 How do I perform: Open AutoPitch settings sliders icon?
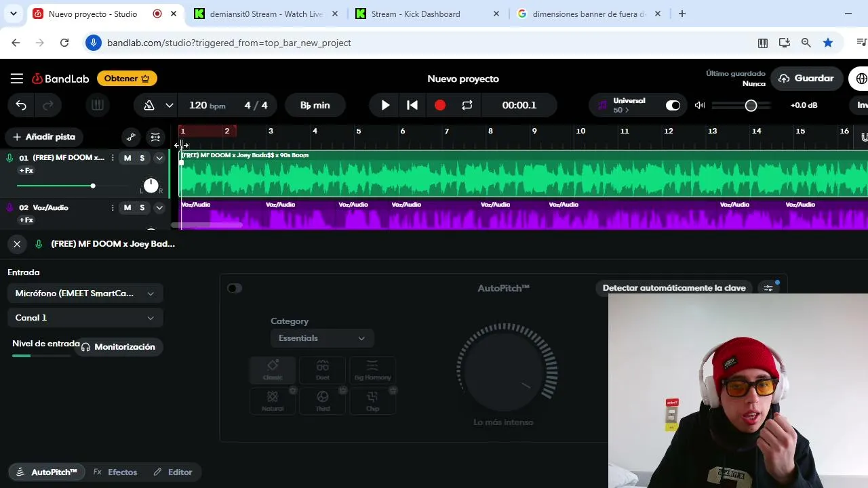[x=768, y=288]
